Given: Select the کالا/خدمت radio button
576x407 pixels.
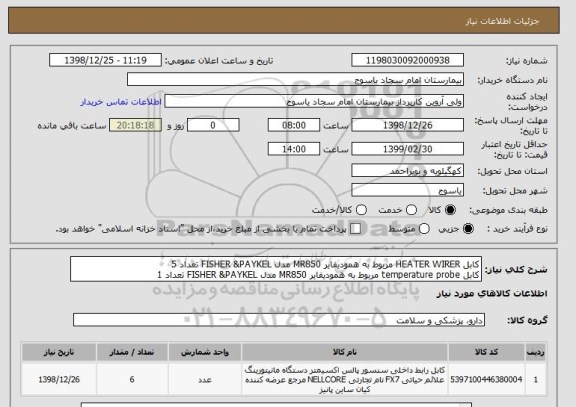Looking at the screenshot, I should click(x=361, y=210).
